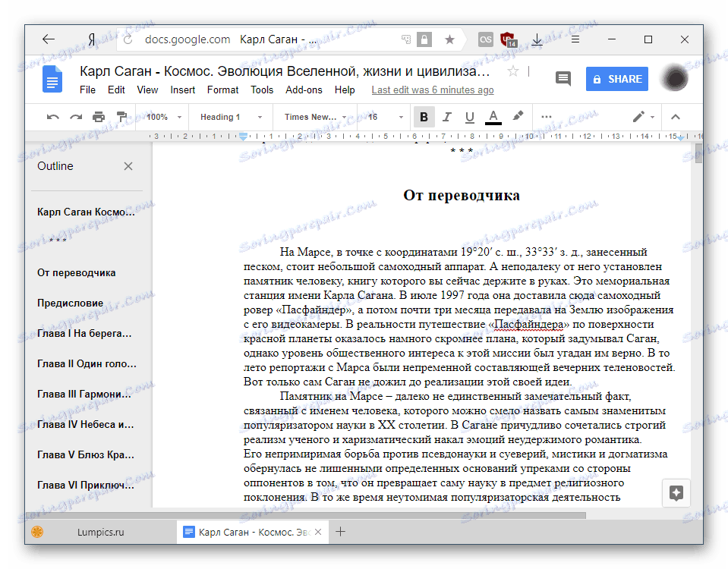Open the File menu
The width and height of the screenshot is (728, 569).
[x=87, y=90]
